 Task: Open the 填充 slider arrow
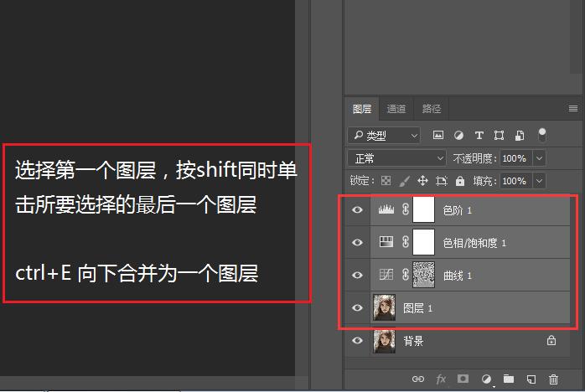539,181
